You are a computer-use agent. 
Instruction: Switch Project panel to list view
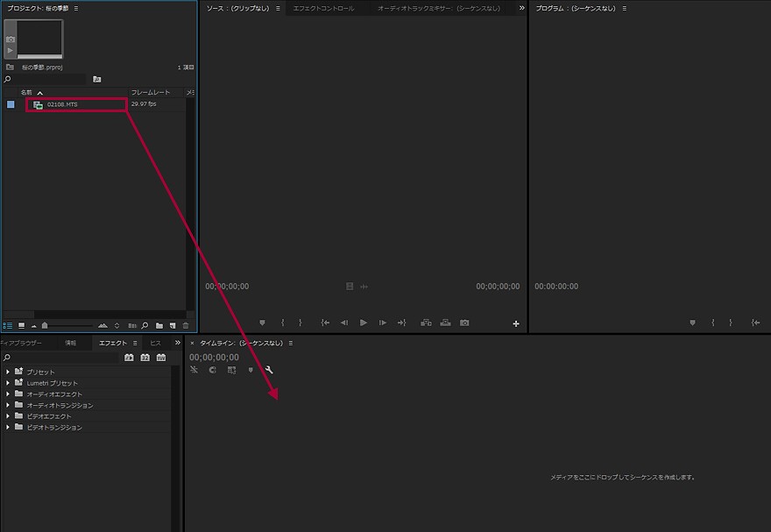click(7, 325)
